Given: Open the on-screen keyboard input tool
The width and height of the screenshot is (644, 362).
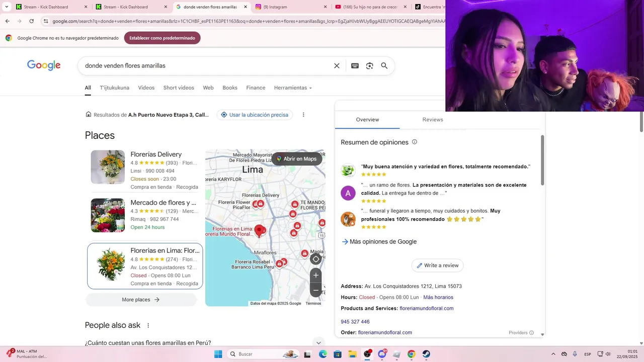Looking at the screenshot, I should (355, 66).
